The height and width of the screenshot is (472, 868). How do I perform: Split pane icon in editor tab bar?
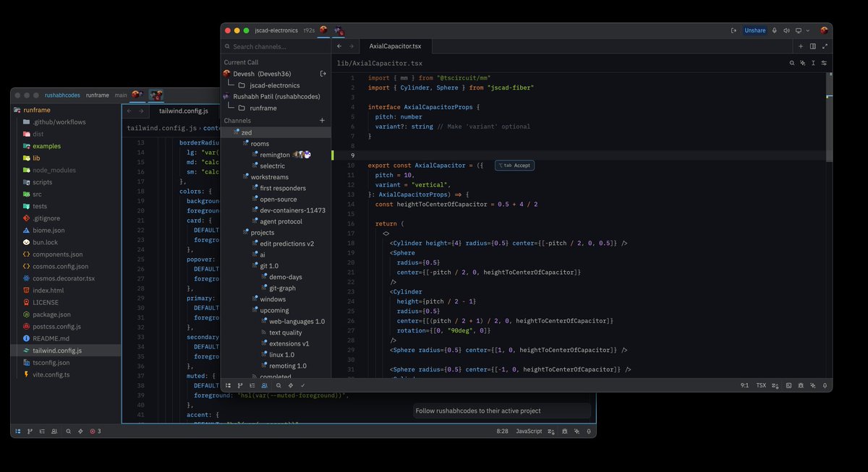(813, 46)
